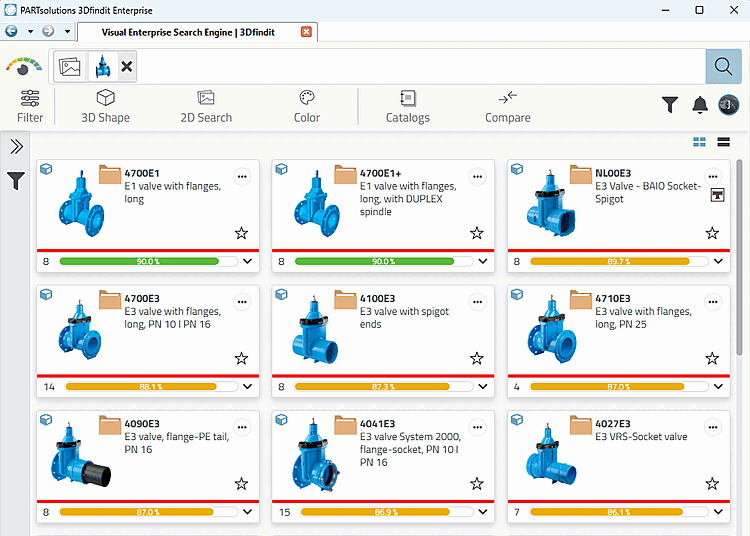Choose the Color search option
The width and height of the screenshot is (750, 536).
(307, 106)
